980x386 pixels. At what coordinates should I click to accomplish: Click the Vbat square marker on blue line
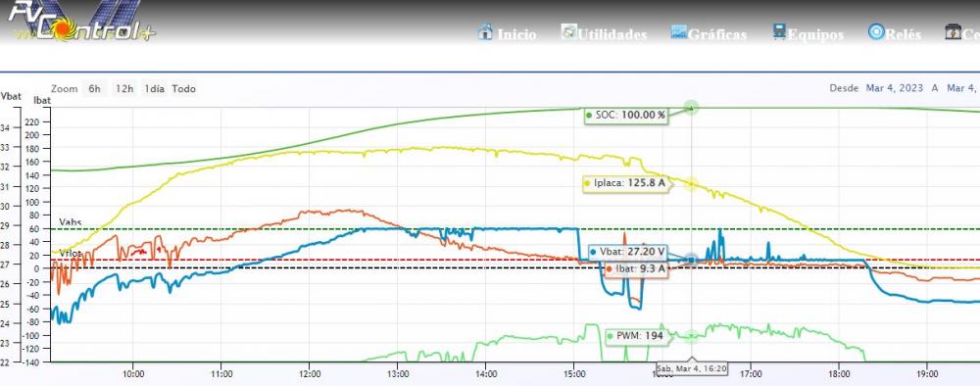pos(691,260)
